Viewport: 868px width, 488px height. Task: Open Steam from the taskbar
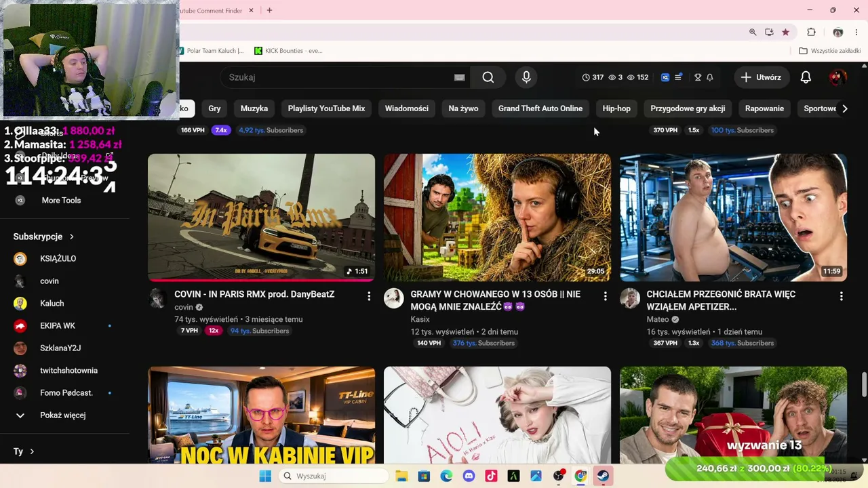click(603, 476)
